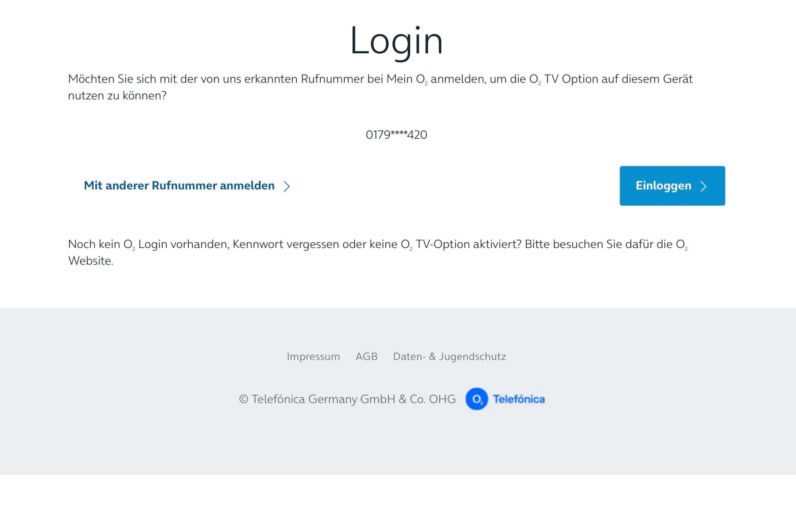Click the chevron arrow inside Einloggen button
796x532 pixels.
[x=703, y=186]
